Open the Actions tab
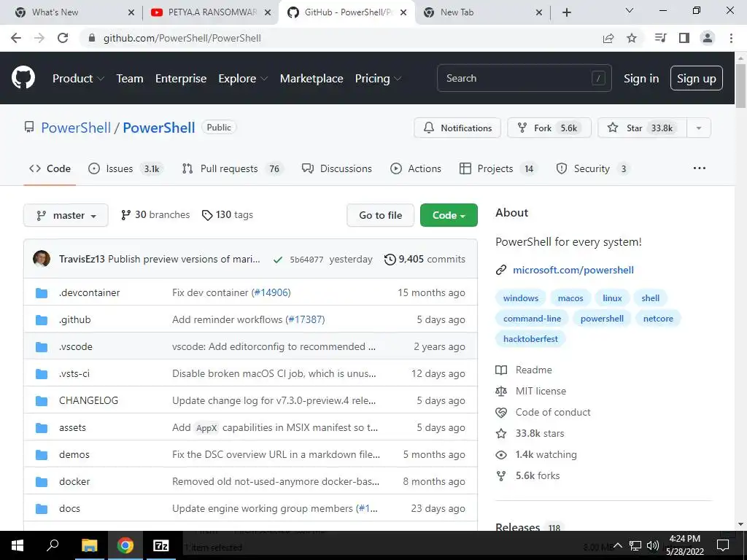The height and width of the screenshot is (560, 747). point(416,168)
